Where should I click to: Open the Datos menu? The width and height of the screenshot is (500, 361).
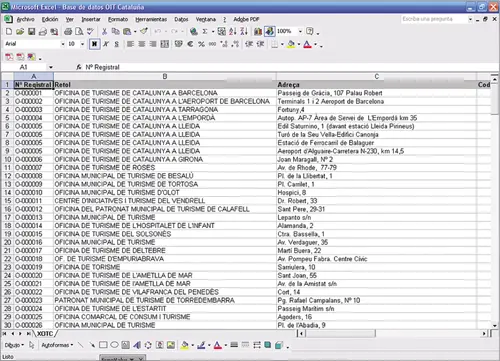(181, 19)
